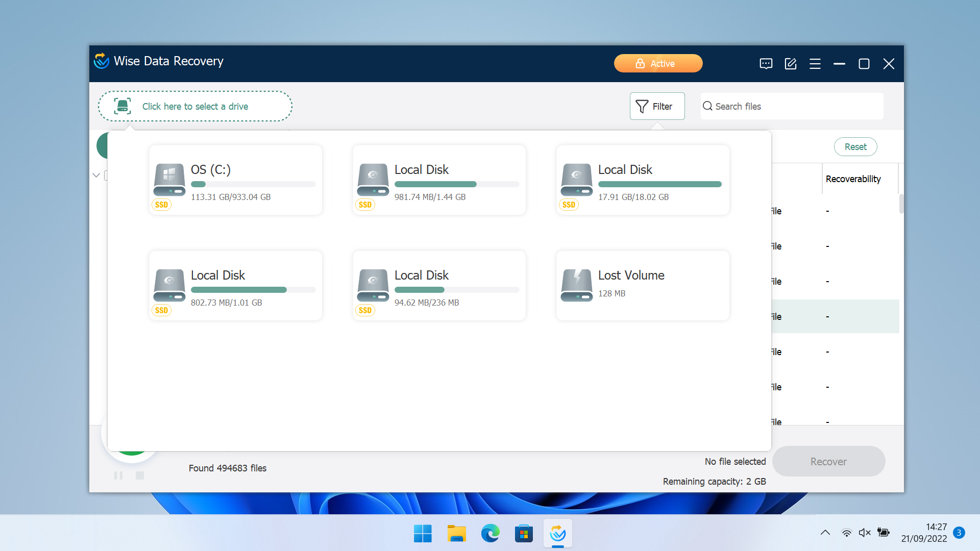Click the feedback/message bubble icon
This screenshot has height=551, width=980.
point(766,63)
